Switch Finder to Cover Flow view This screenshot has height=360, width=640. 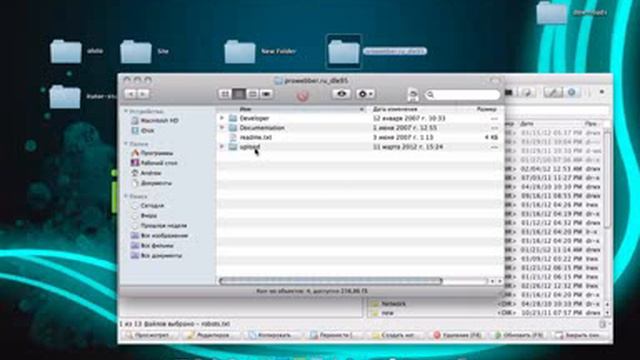tap(267, 94)
